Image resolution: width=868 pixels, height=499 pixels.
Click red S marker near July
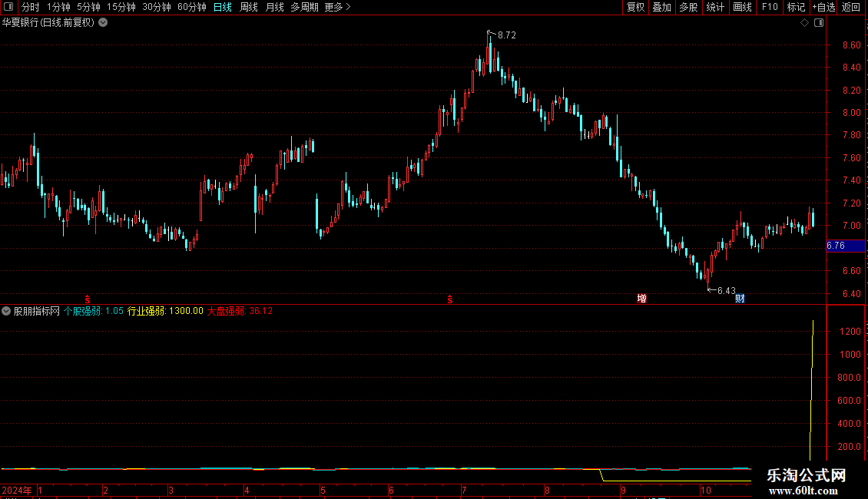click(x=450, y=299)
